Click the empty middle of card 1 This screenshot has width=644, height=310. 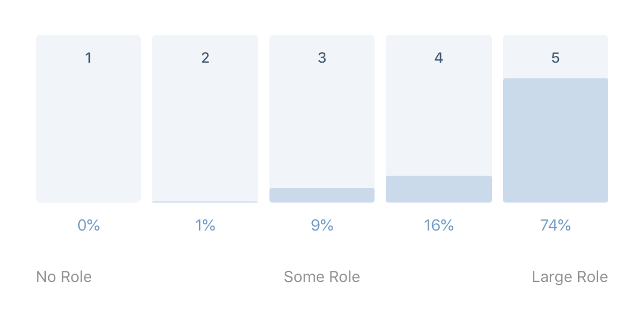(88, 129)
